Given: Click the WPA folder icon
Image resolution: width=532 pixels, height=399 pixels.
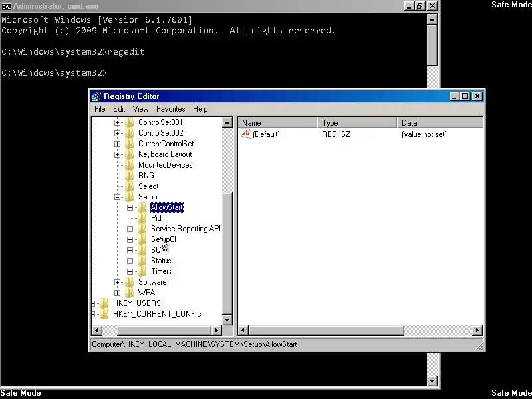Looking at the screenshot, I should pos(129,293).
